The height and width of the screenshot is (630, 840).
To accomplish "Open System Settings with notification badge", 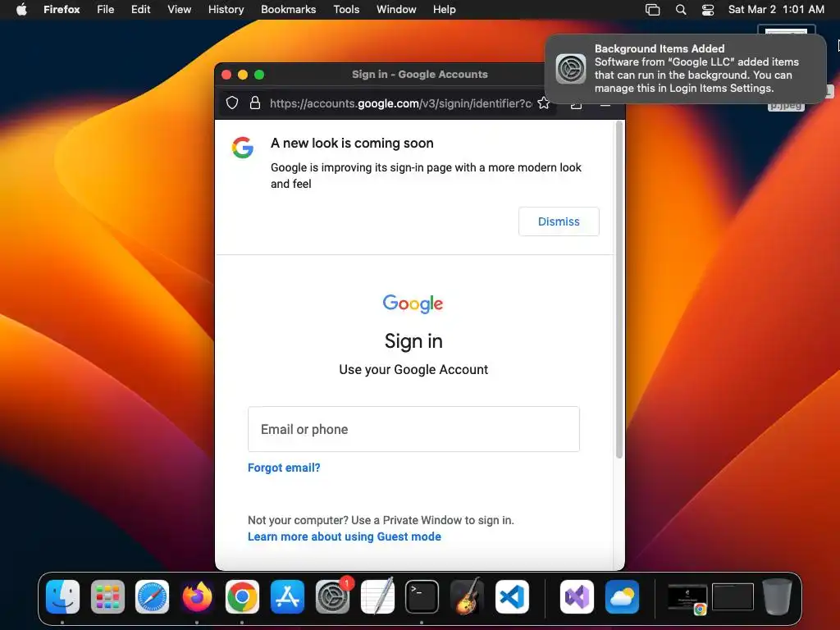I will tap(333, 596).
